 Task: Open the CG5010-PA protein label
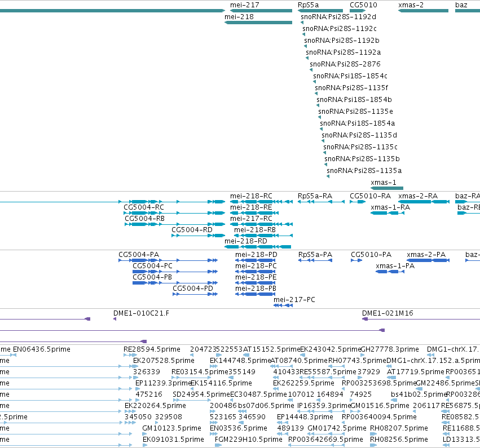[371, 255]
